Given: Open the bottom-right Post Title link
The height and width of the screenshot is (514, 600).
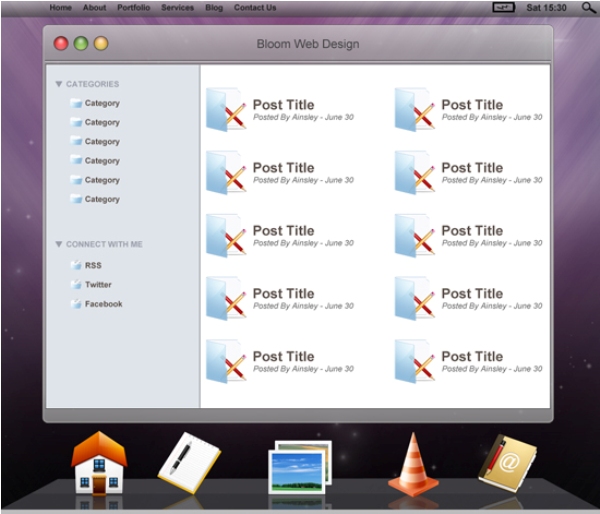Looking at the screenshot, I should click(x=471, y=356).
